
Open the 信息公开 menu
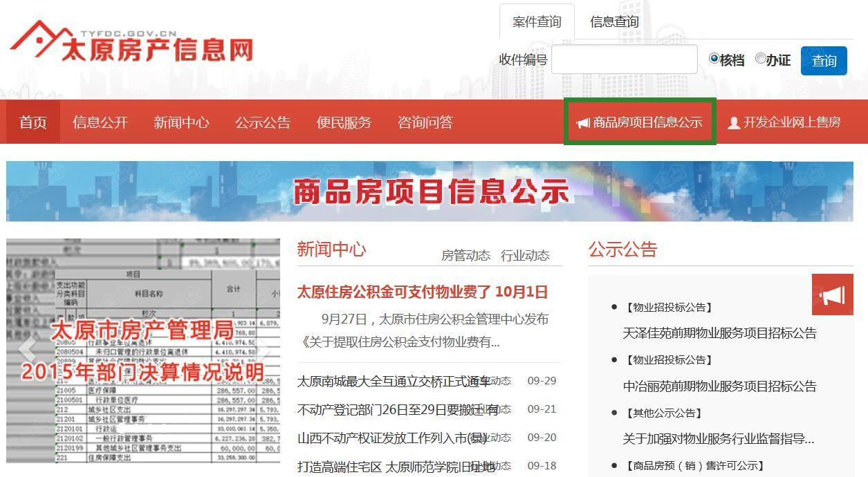tap(100, 122)
